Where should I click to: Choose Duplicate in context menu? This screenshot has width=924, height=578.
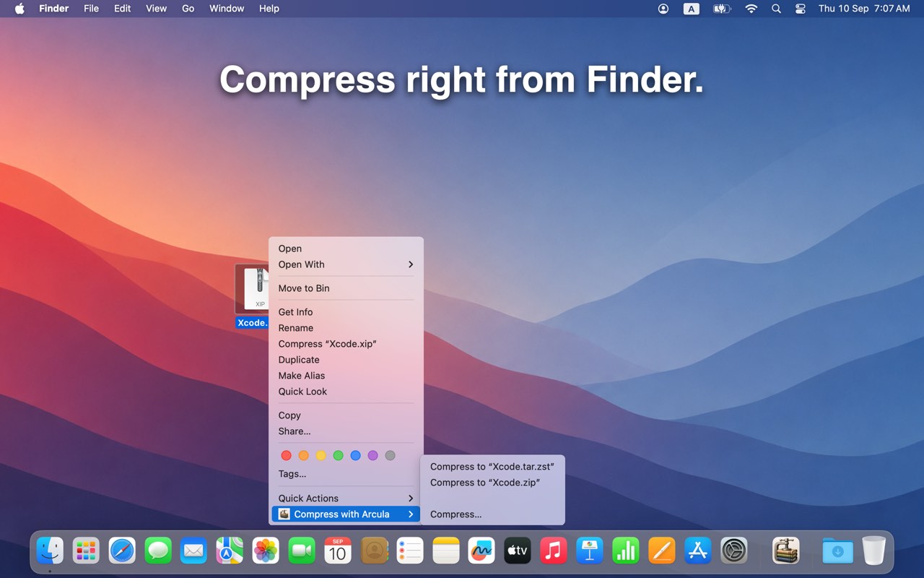[346, 360]
